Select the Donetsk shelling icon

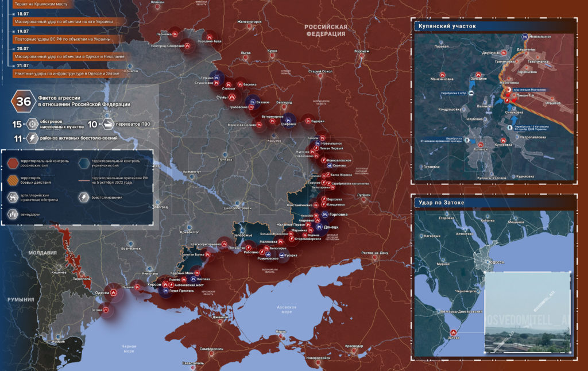pyautogui.click(x=319, y=227)
